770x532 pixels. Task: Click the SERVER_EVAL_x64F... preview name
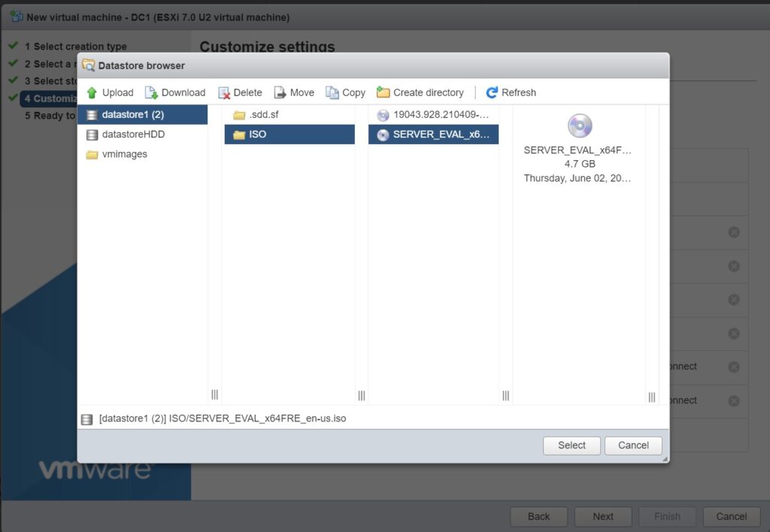577,150
